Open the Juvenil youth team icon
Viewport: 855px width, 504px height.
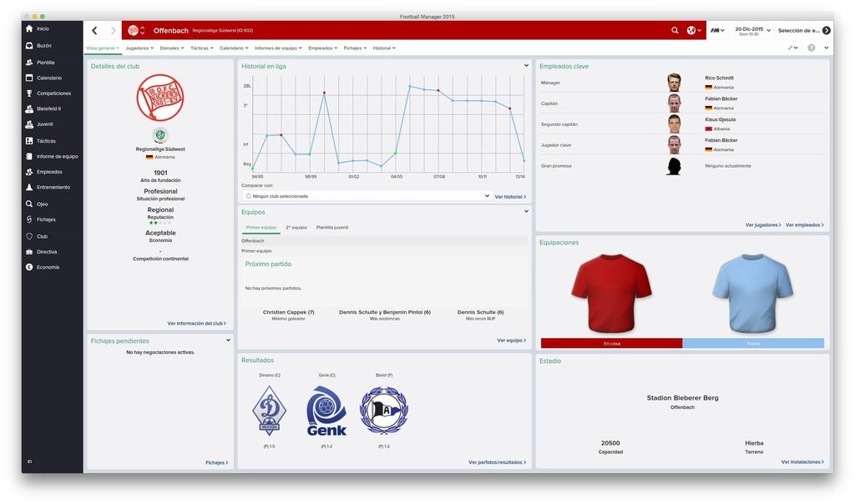(29, 124)
